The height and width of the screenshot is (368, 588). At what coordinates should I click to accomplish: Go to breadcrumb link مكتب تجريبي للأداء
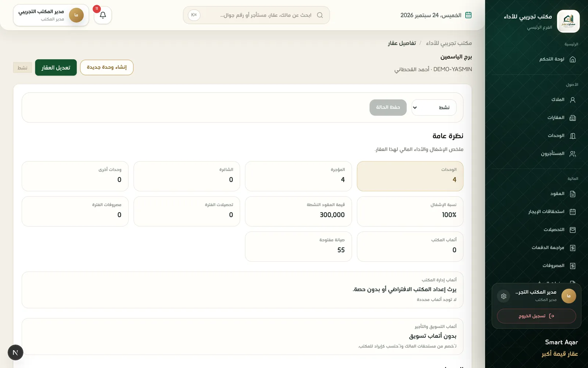coord(449,43)
